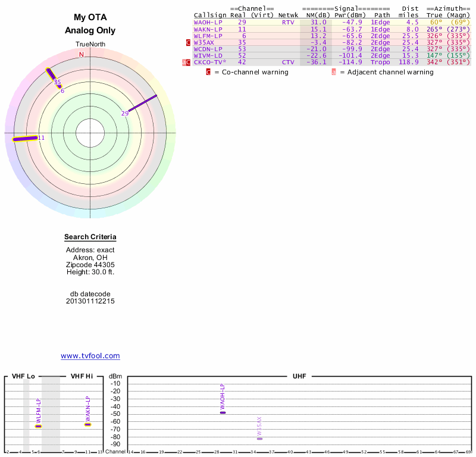This screenshot has height=457, width=476.
Task: Select the channel 11 marker on radar plot
Action: point(41,138)
